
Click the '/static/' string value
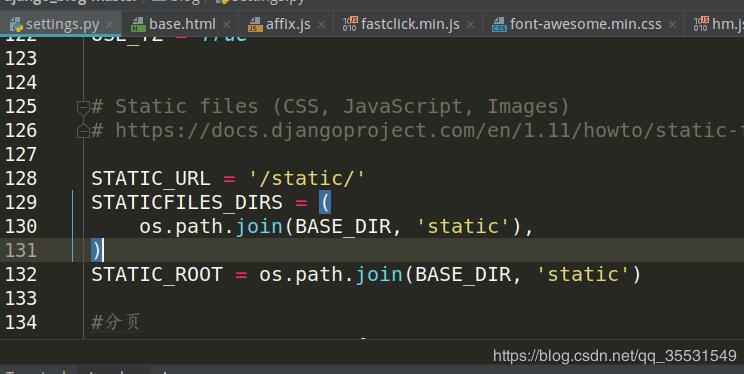(307, 178)
